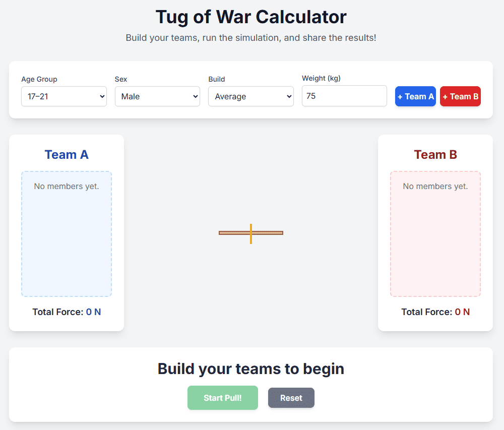Click the Tug of War Calculator title
Image resolution: width=504 pixels, height=430 pixels.
(251, 17)
